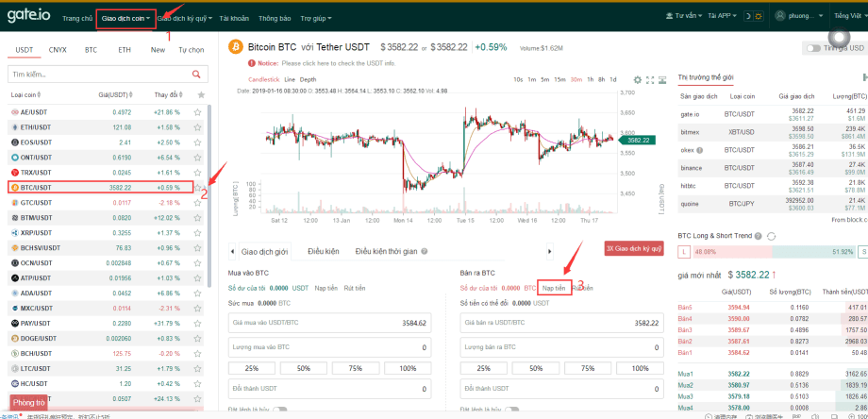The width and height of the screenshot is (868, 419).
Task: Refresh the BTC Long & Short Trend
Action: (x=772, y=236)
